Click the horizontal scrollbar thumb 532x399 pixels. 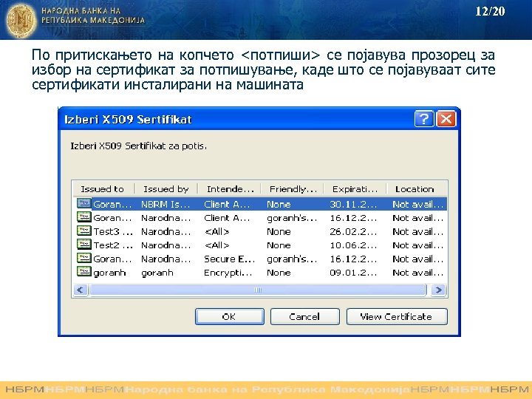click(x=258, y=290)
